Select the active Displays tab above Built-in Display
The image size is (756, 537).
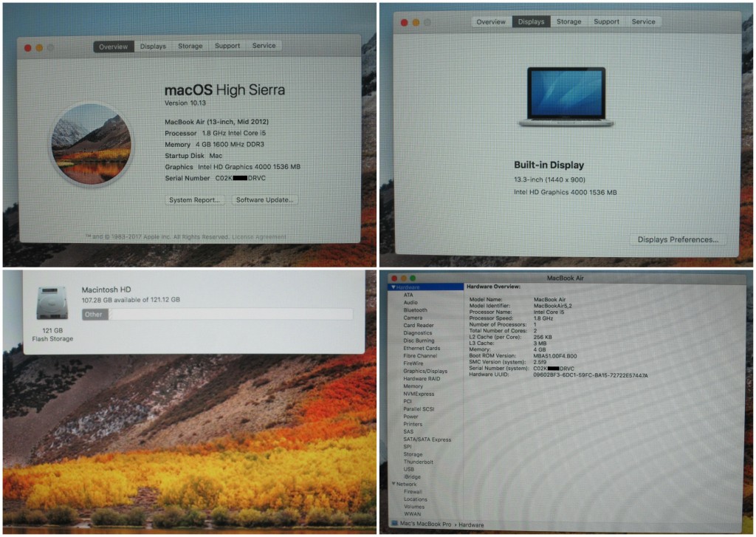click(531, 21)
